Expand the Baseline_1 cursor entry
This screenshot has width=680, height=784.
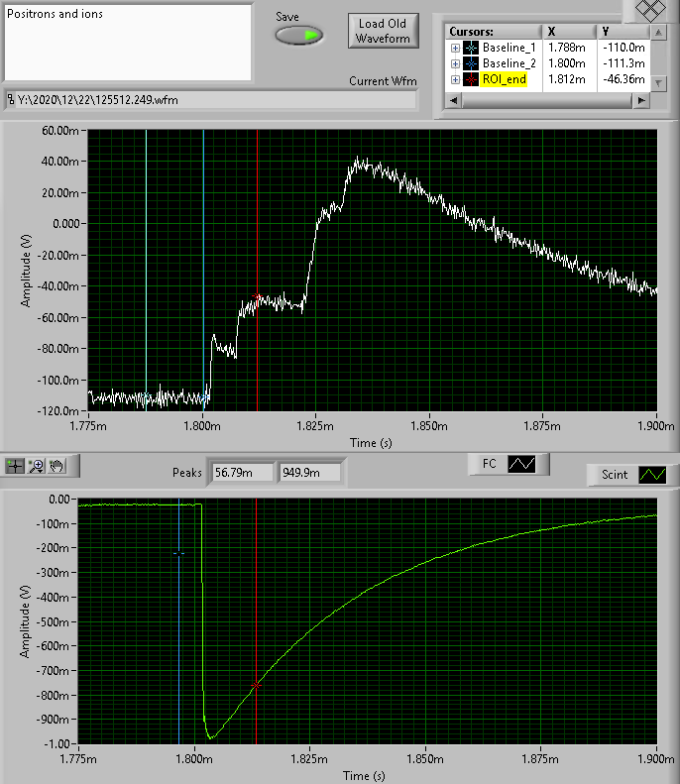(455, 48)
